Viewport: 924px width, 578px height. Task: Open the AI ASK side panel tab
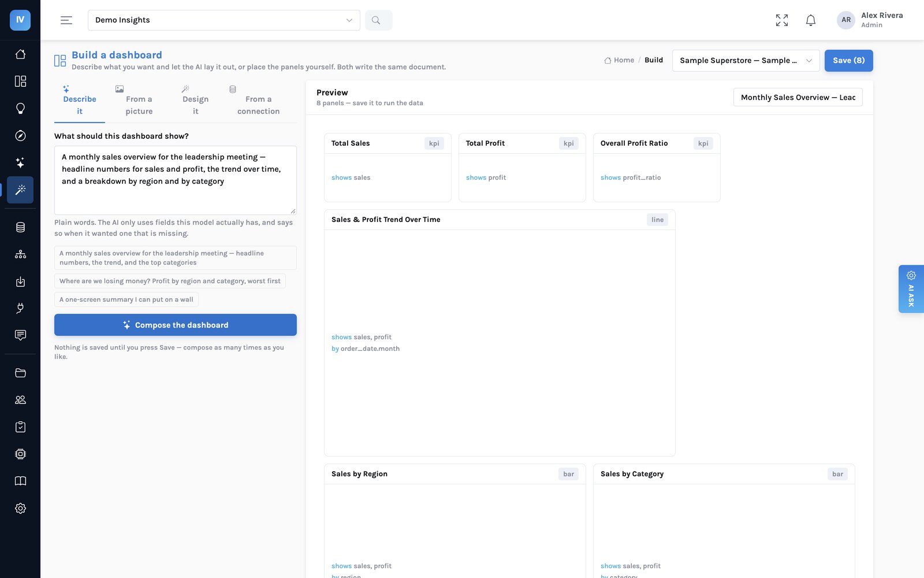point(911,289)
